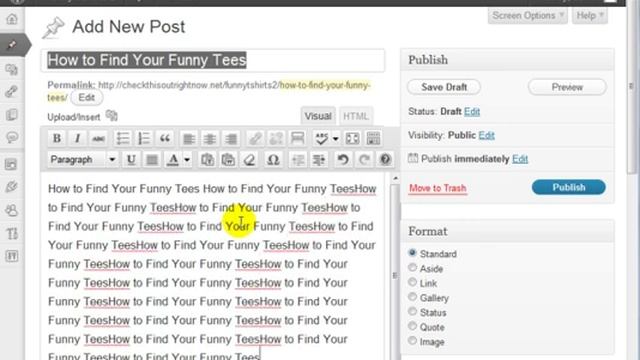The height and width of the screenshot is (360, 640).
Task: Expand the Screen Options panel
Action: 527,16
